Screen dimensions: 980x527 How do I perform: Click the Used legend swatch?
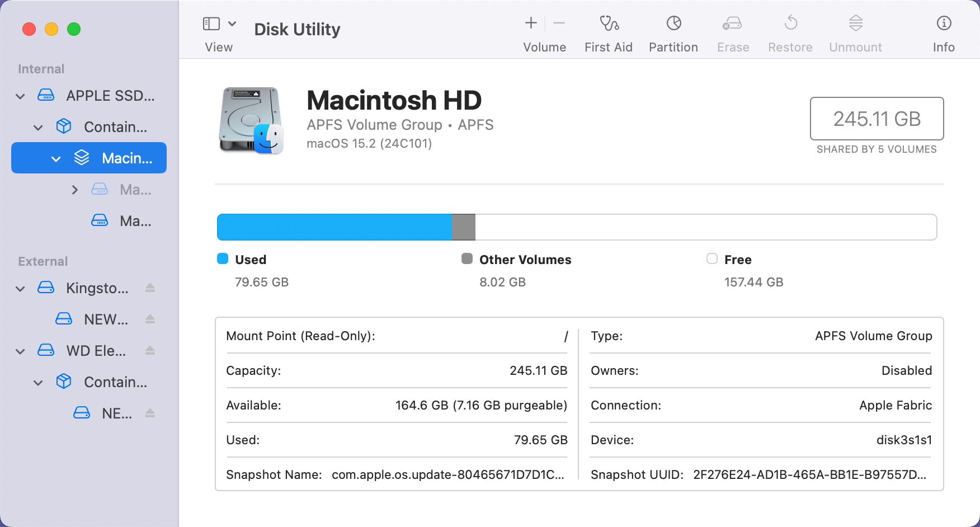pos(222,258)
